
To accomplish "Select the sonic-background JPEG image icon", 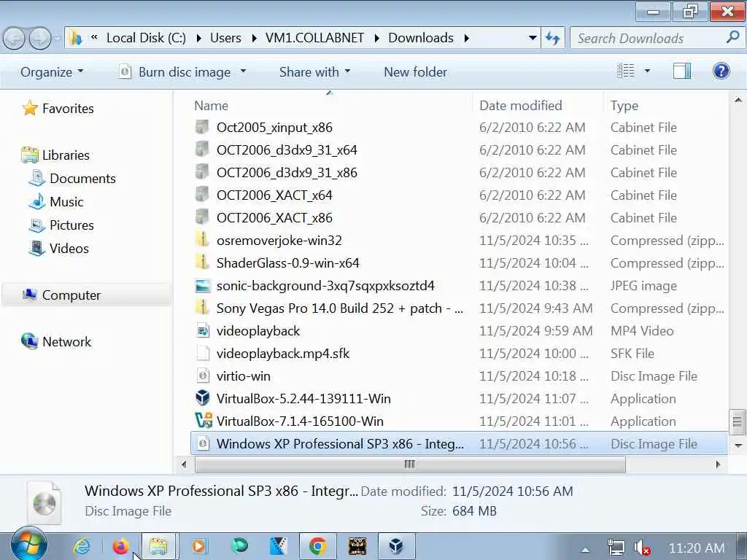I will click(202, 286).
